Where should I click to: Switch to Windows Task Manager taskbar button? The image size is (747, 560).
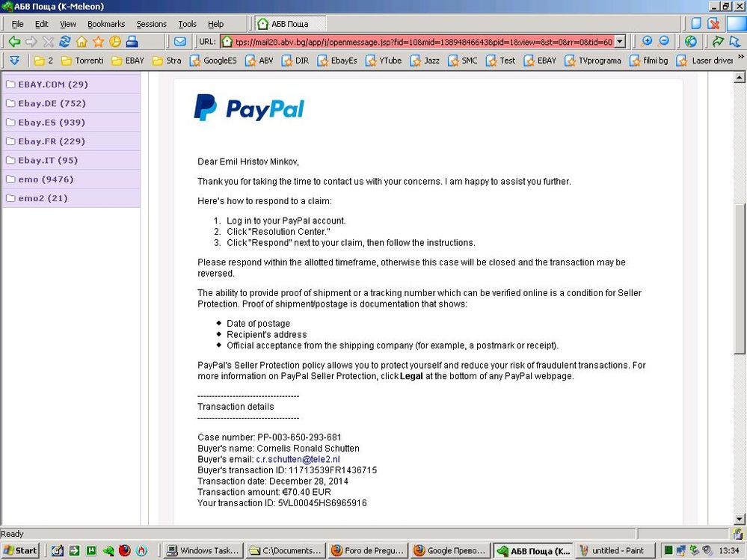coord(204,551)
